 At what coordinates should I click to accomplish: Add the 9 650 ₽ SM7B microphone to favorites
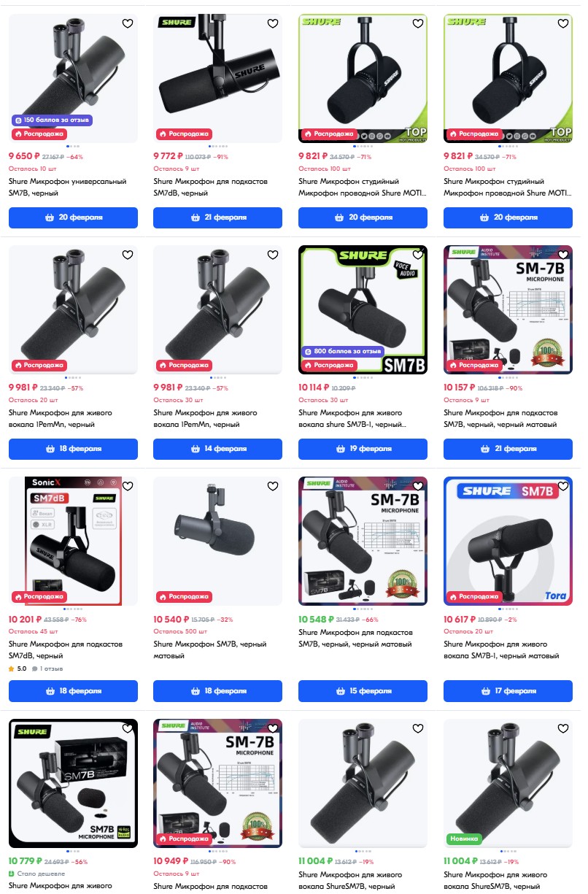tap(128, 23)
